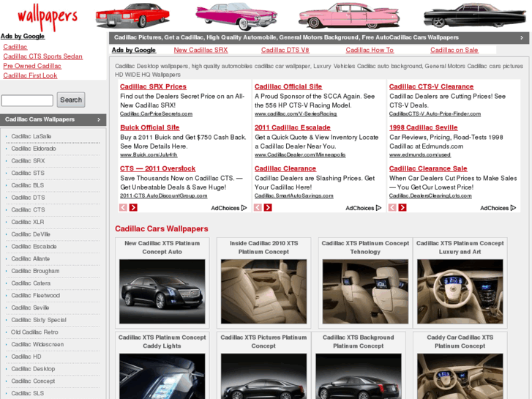The height and width of the screenshot is (399, 532).
Task: Click the Search button
Action: pos(71,100)
